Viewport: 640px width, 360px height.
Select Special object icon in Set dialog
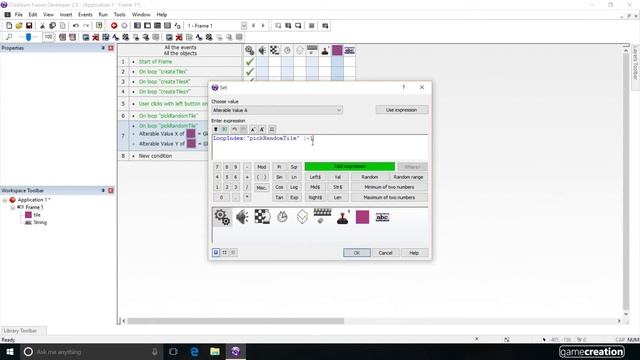pos(222,217)
